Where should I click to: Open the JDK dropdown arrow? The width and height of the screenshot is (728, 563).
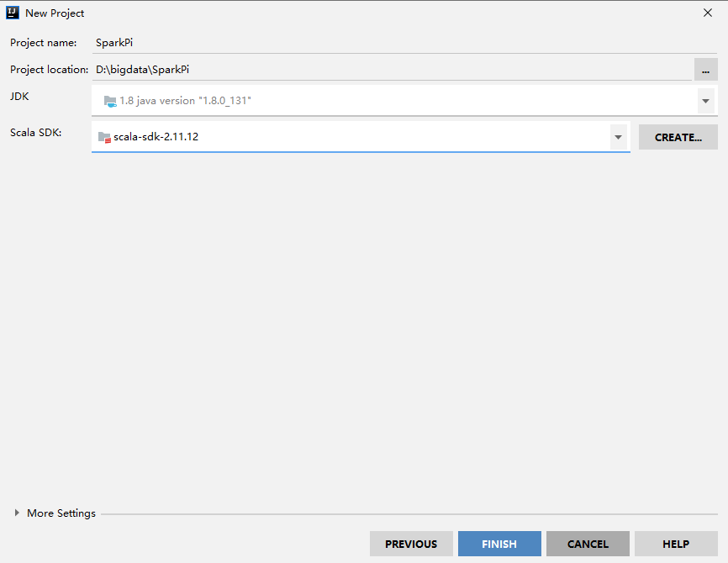(705, 101)
